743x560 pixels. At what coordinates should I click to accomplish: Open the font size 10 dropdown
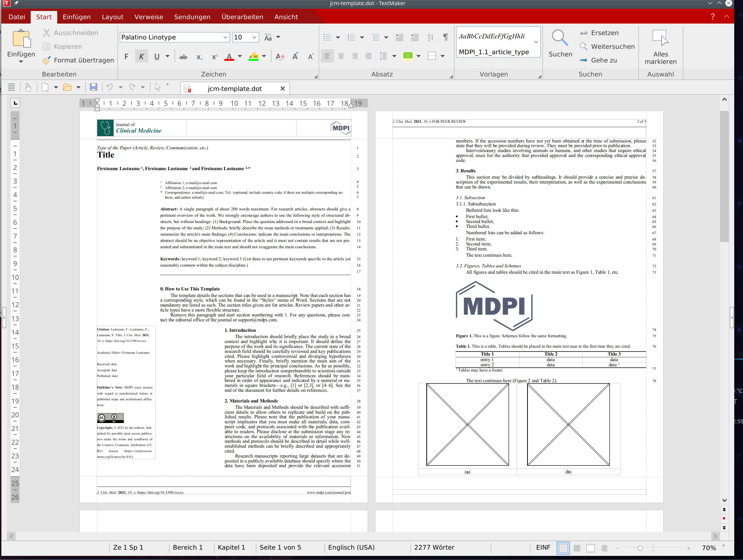(x=255, y=37)
